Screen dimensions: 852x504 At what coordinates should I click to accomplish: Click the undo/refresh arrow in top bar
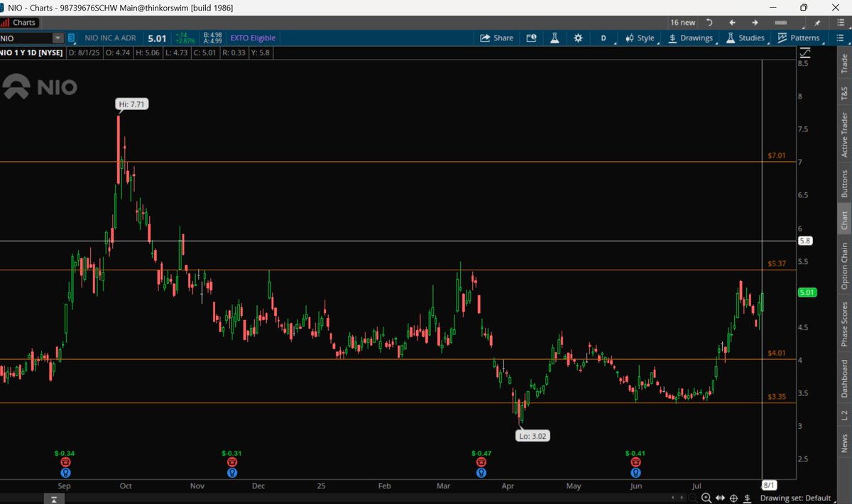click(709, 23)
